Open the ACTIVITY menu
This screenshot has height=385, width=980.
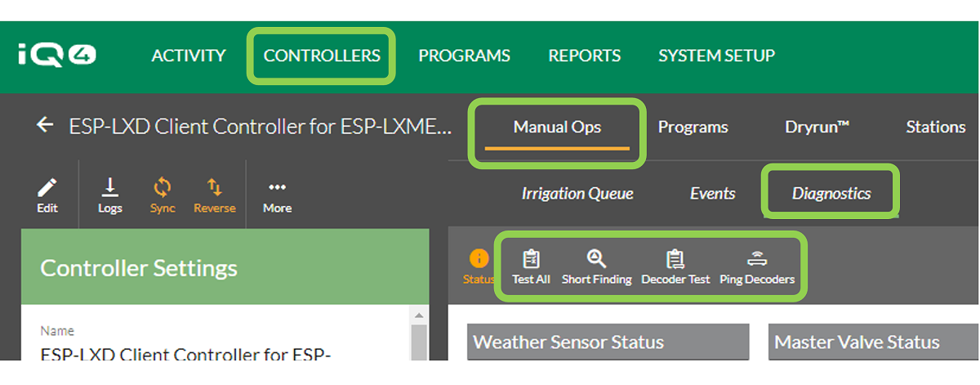coord(189,56)
